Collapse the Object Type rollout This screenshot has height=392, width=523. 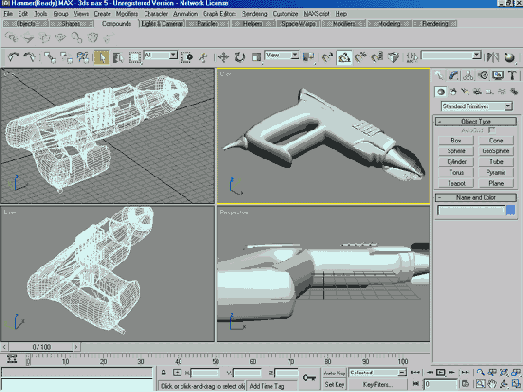[476, 121]
